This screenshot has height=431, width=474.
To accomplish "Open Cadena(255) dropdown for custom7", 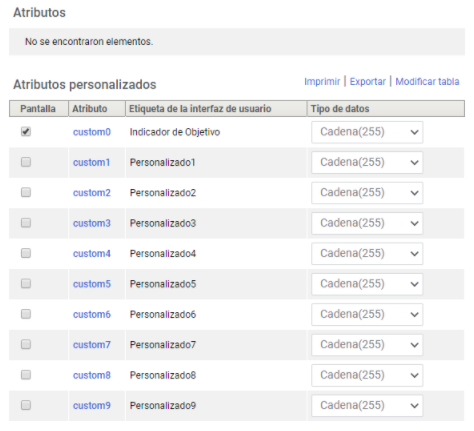I will pos(367,345).
